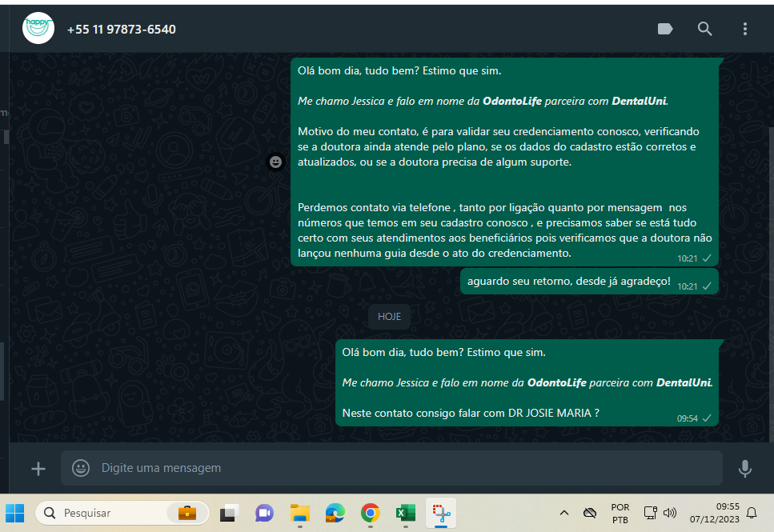Open the label tag icon in chat header
Viewport: 774px width, 532px height.
point(665,29)
